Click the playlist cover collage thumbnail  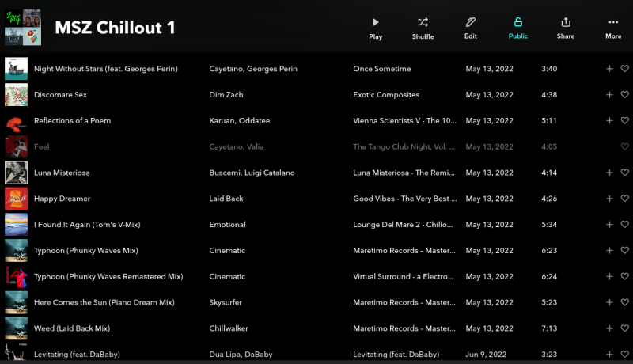click(x=23, y=27)
